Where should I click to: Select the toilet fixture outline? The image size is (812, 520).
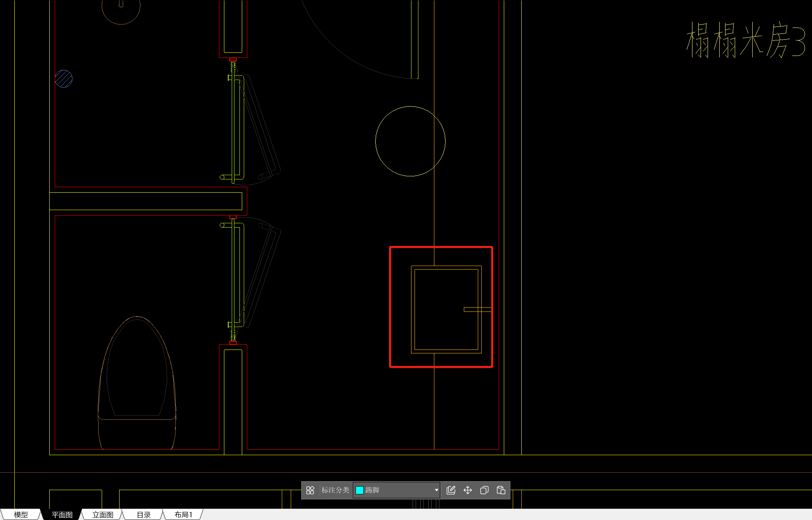click(137, 383)
